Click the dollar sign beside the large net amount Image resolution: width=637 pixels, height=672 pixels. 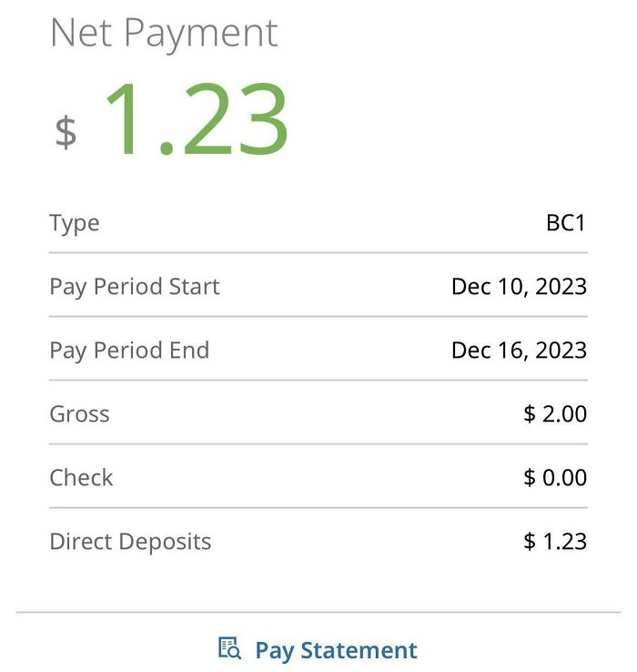(66, 131)
